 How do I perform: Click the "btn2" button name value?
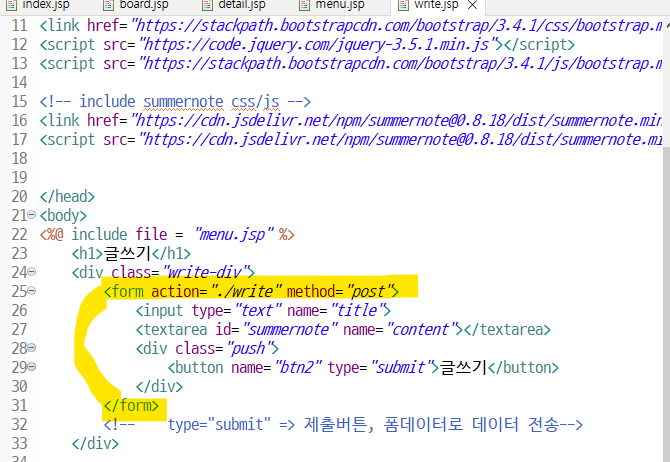tap(299, 368)
